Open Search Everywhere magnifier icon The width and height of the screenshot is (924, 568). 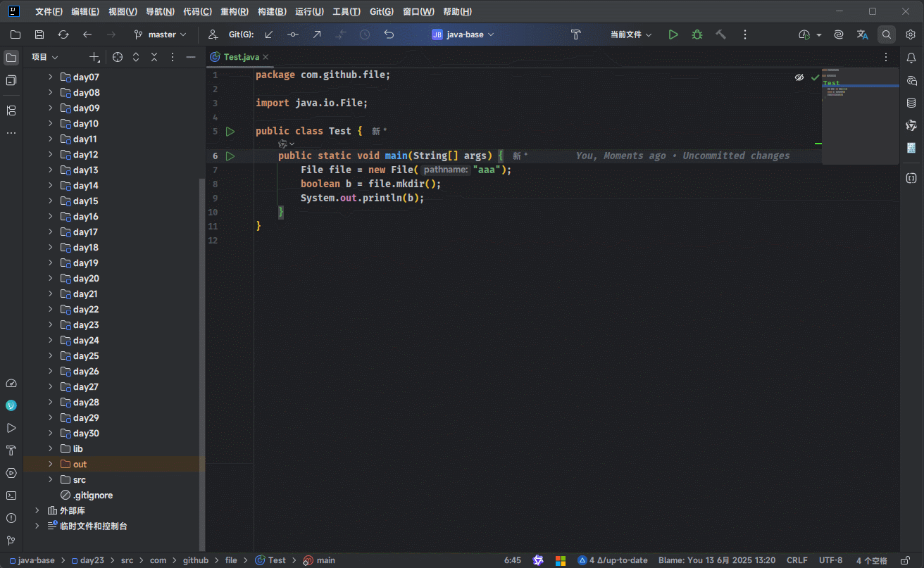(887, 34)
